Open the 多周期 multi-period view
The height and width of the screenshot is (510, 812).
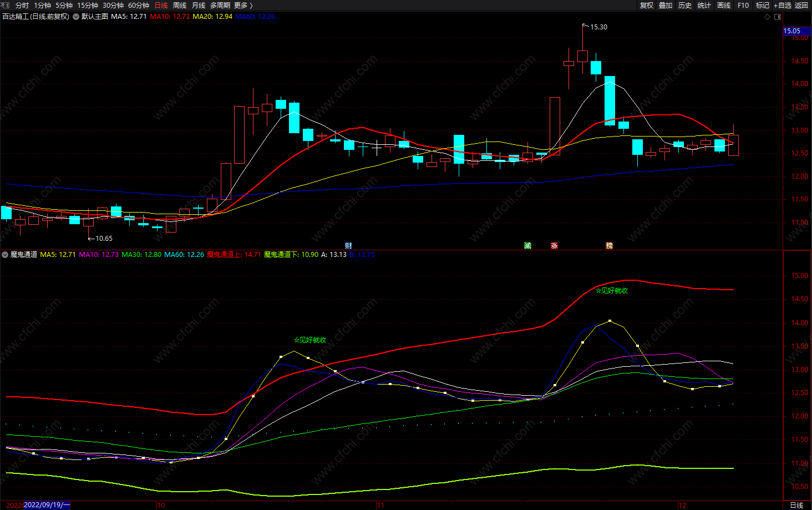click(220, 5)
